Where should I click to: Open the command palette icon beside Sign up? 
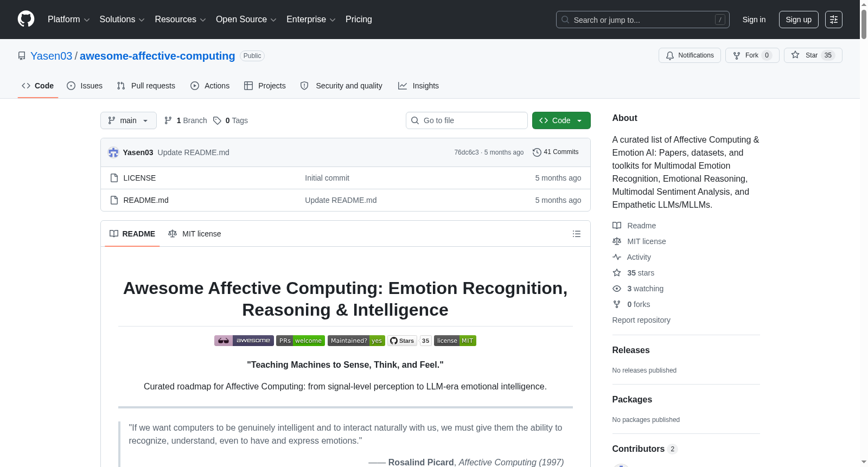coord(834,20)
